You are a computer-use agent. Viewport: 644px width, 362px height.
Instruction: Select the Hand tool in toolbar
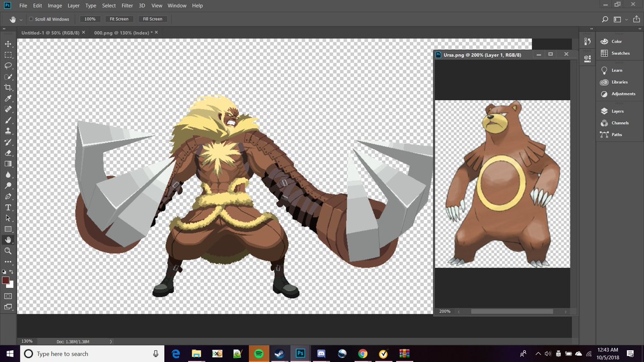(x=8, y=240)
